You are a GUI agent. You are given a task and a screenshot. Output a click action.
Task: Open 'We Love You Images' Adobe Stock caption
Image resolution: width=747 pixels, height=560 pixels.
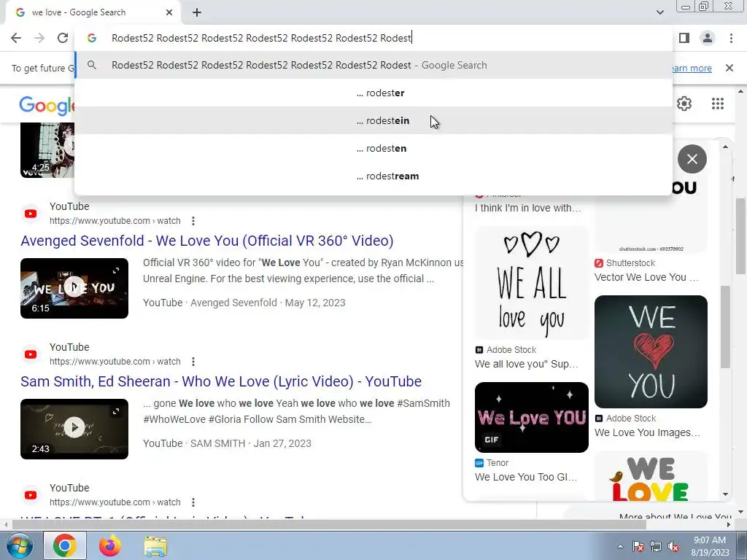point(648,433)
